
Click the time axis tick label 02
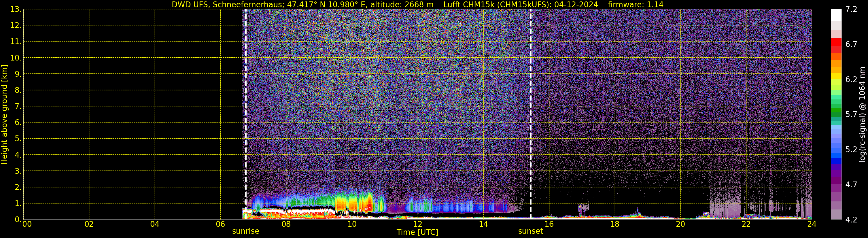[x=89, y=224]
